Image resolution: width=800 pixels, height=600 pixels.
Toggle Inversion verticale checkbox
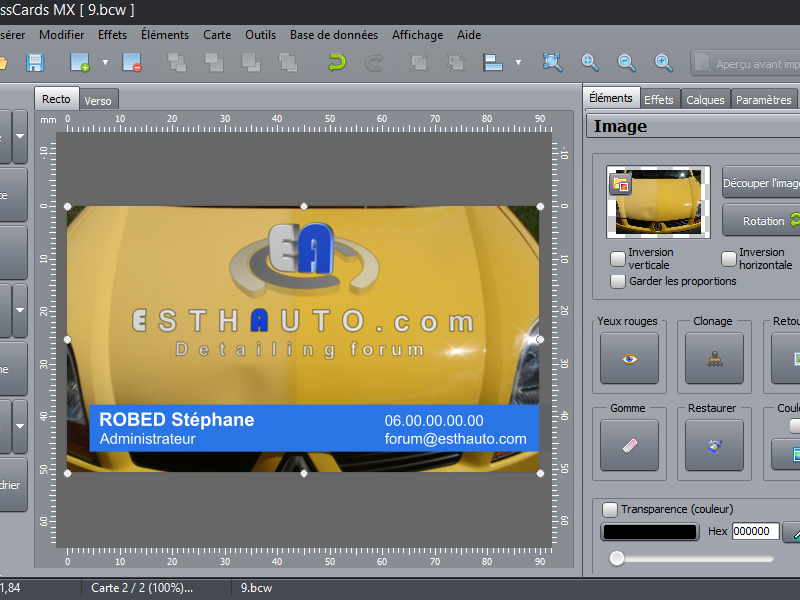[618, 259]
